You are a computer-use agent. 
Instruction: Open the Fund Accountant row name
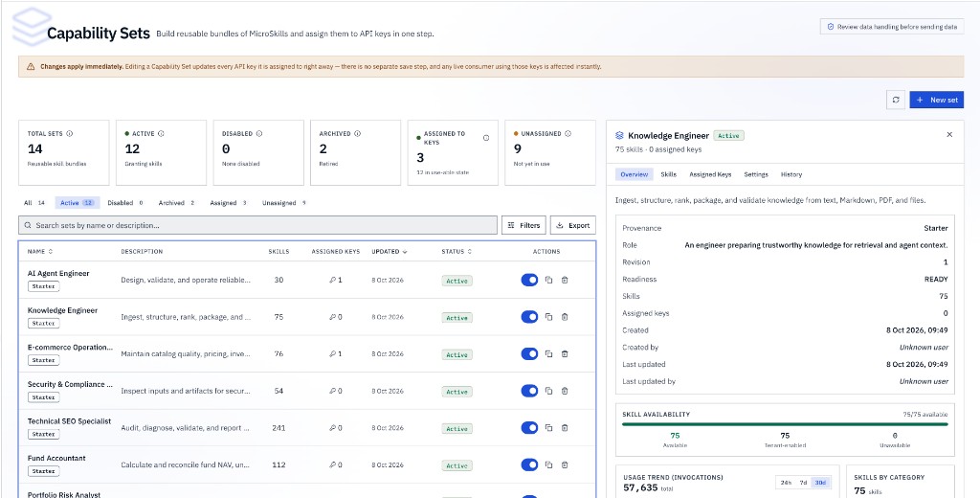tap(56, 458)
